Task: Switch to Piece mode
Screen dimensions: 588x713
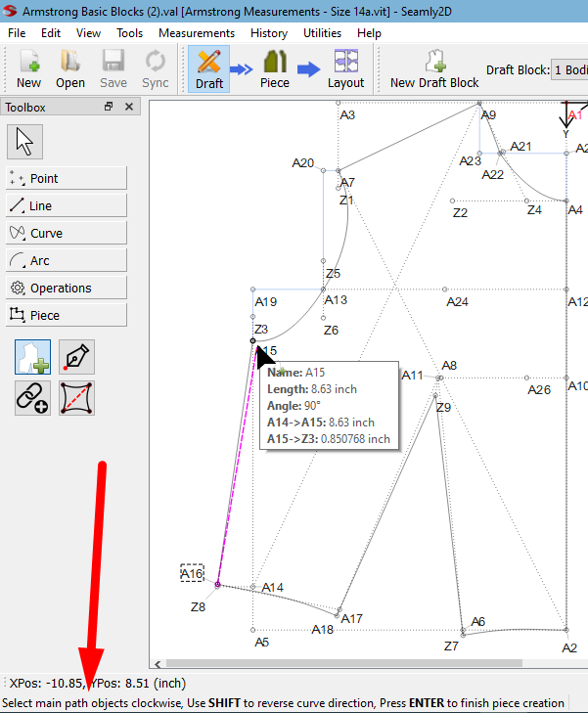Action: tap(274, 68)
